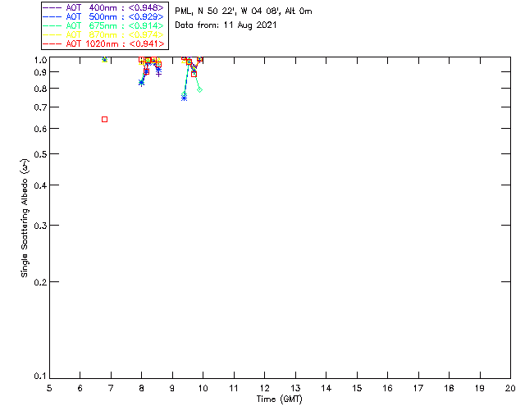
Task: Click the x-axis tick label 17
Action: (x=418, y=388)
